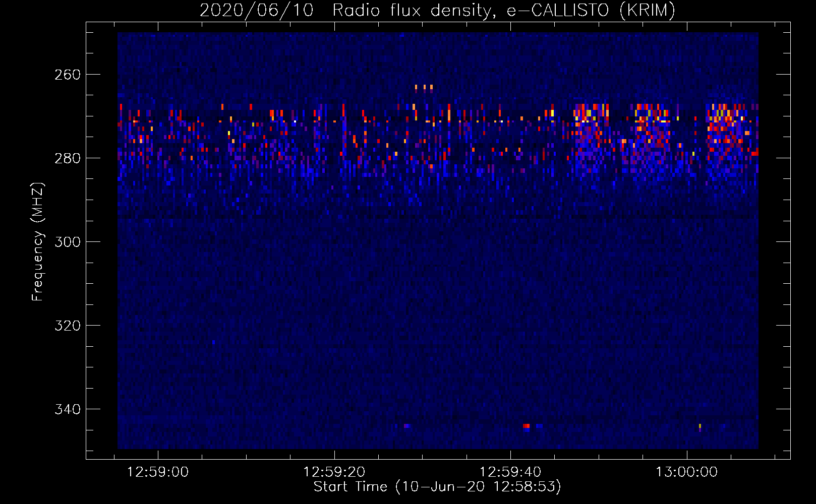816x504 pixels.
Task: Click the 340 frequency tick label
Action: click(68, 409)
